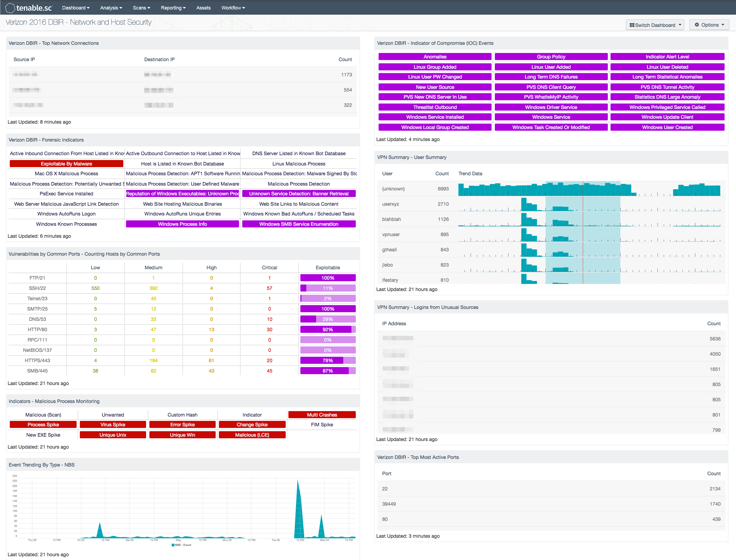Click the vpnuser count 895
Screen dimensions: 736x560
445,234
